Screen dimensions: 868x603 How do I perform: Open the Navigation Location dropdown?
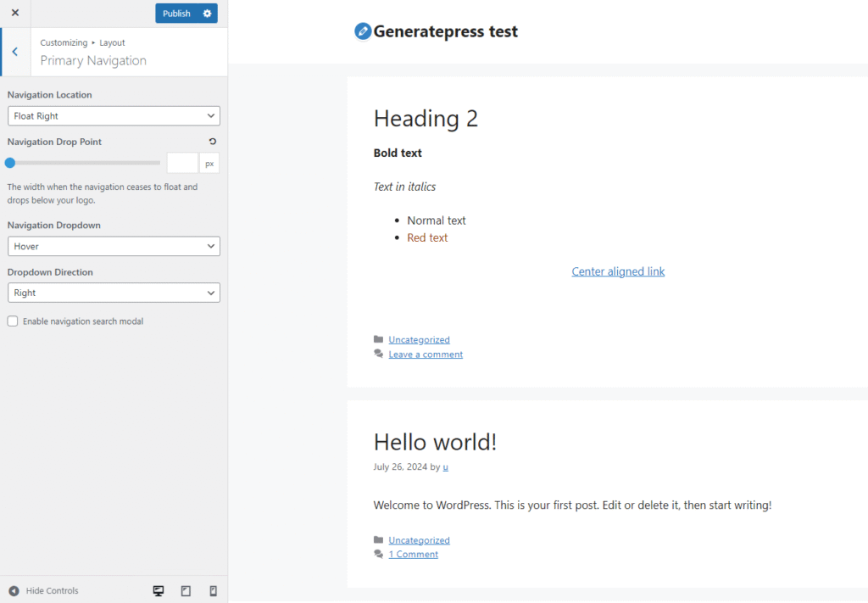114,116
